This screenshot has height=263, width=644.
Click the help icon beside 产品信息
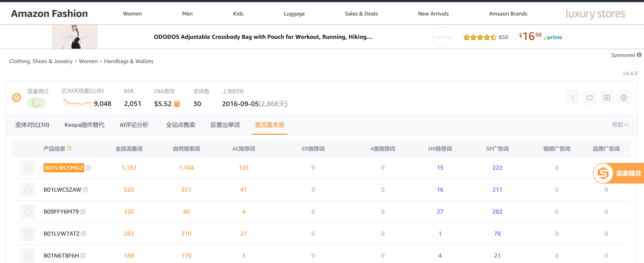[x=69, y=148]
